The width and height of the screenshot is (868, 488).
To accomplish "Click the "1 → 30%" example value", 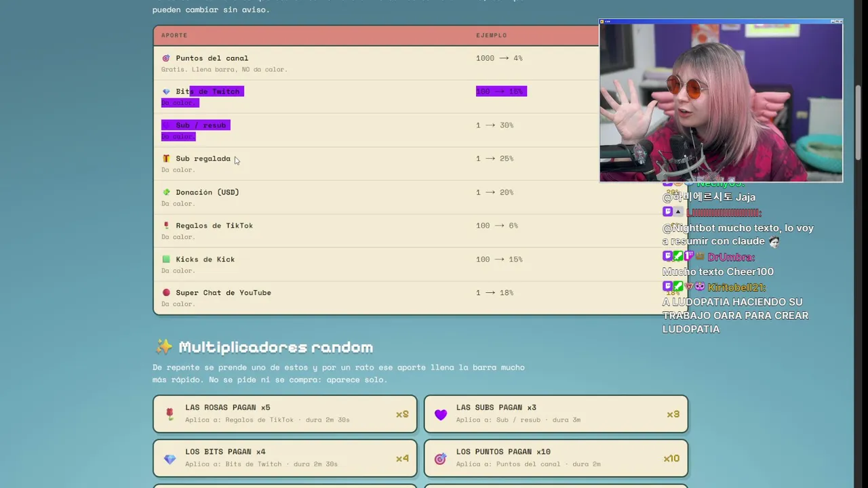I will (x=494, y=125).
